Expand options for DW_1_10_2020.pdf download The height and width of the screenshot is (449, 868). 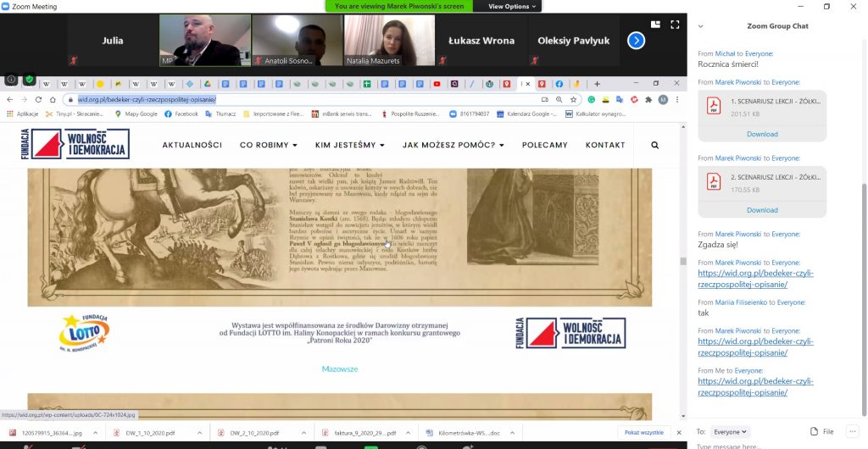[x=200, y=433]
